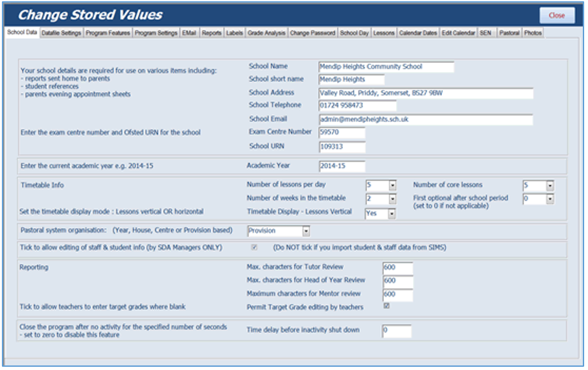Switch to the School Data tab
588x370 pixels.
(22, 32)
